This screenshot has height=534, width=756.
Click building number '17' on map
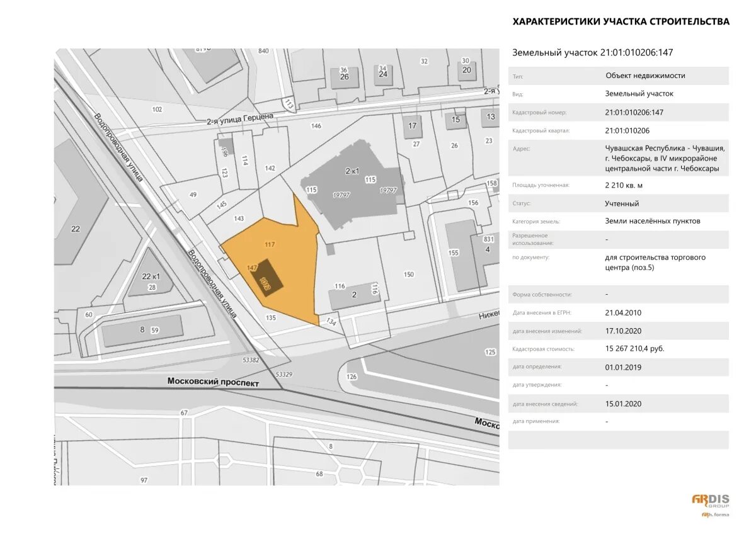click(x=413, y=126)
